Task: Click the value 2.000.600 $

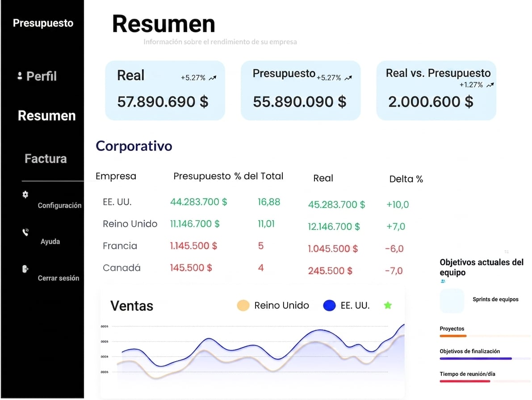Action: (431, 102)
